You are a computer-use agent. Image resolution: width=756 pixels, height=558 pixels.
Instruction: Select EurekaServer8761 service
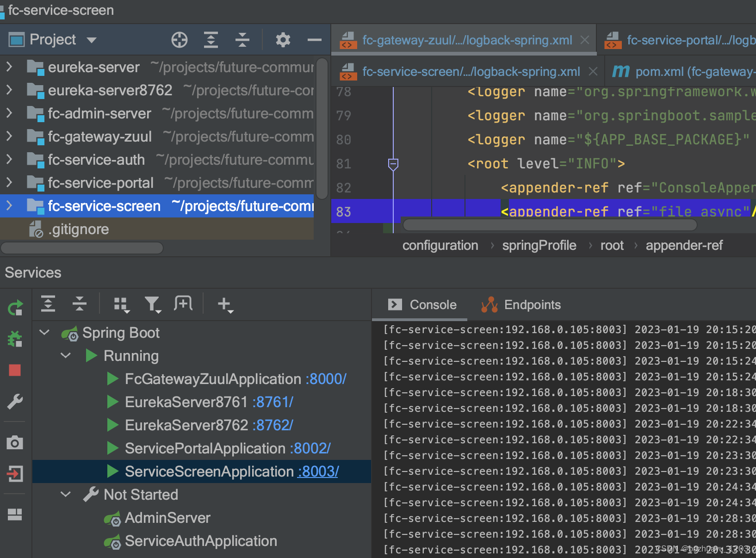coord(186,402)
